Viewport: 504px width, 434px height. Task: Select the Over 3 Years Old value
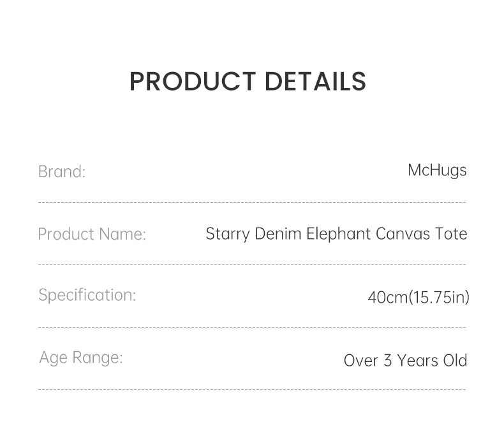(x=405, y=360)
